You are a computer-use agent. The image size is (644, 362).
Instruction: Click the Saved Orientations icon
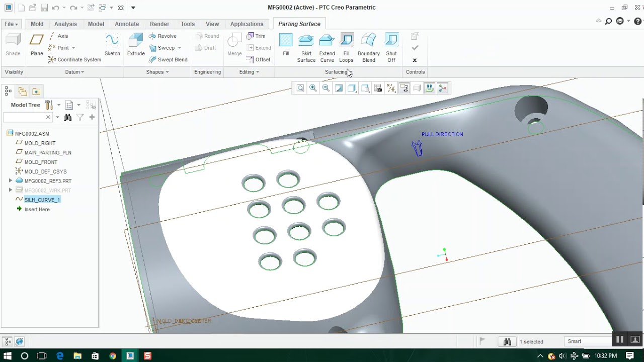click(x=365, y=88)
